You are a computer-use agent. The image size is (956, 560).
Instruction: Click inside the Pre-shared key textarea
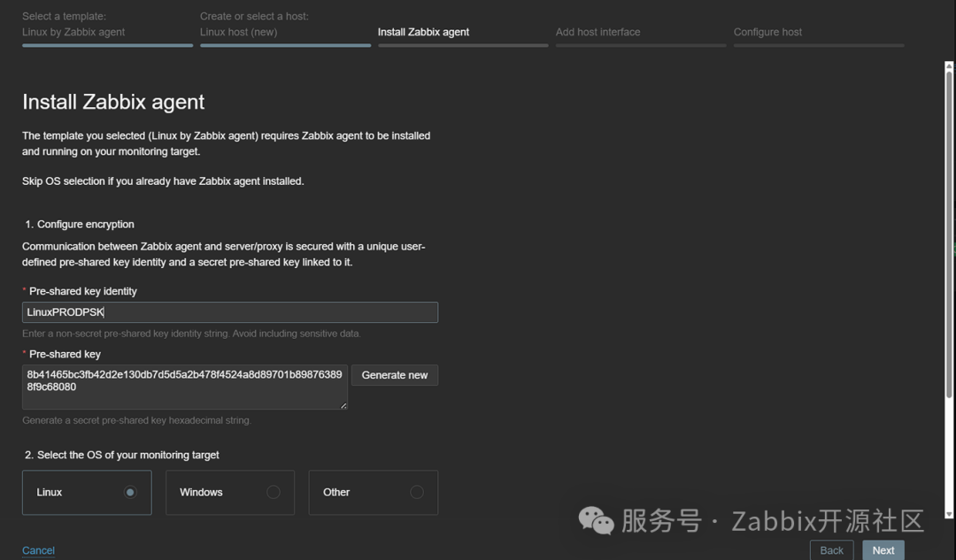click(x=184, y=387)
